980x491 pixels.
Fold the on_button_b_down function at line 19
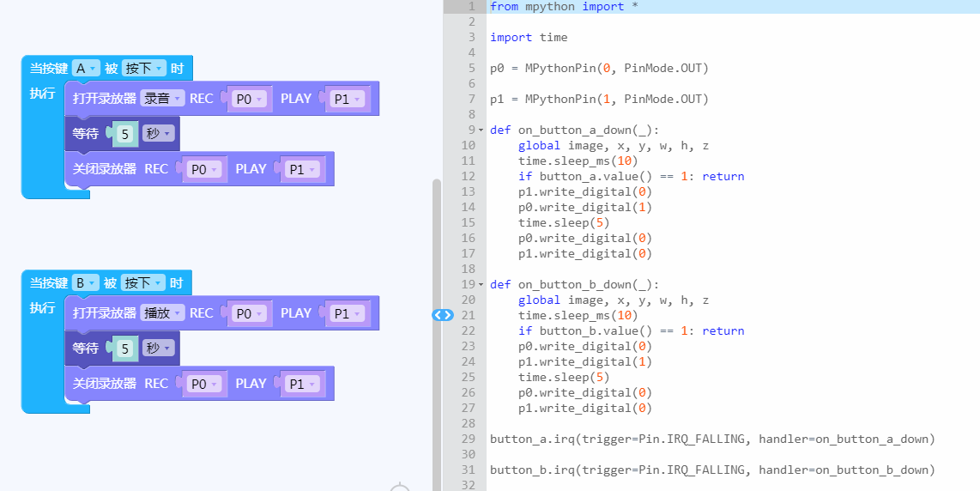(x=481, y=285)
